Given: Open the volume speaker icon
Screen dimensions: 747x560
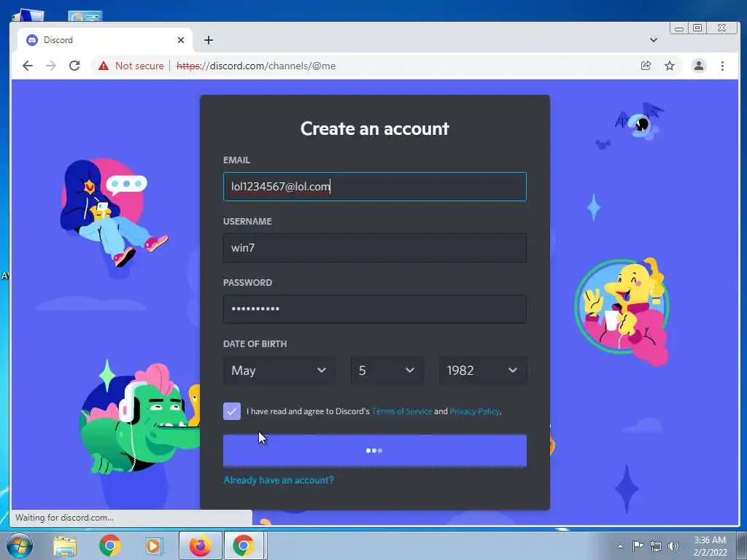Looking at the screenshot, I should (x=673, y=546).
